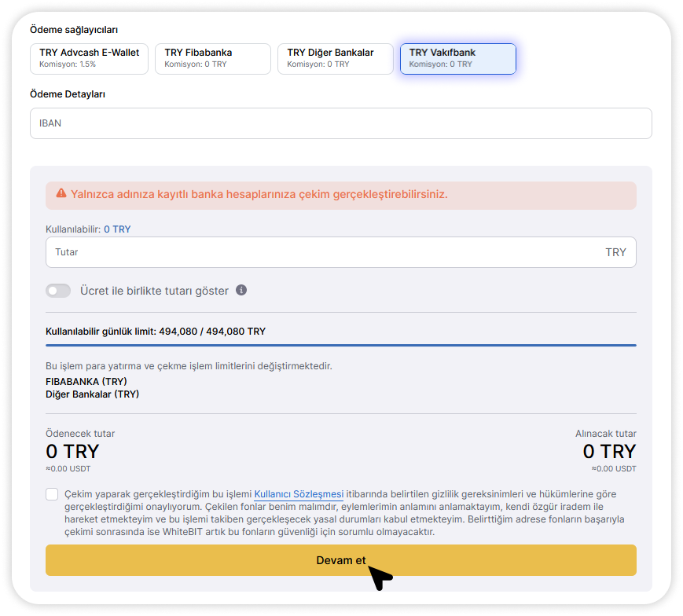Choose TRY Fibabanka payment provider

click(212, 59)
